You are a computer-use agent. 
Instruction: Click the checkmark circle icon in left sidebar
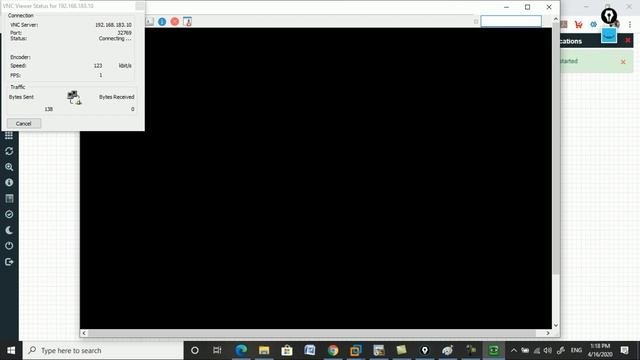tap(9, 214)
